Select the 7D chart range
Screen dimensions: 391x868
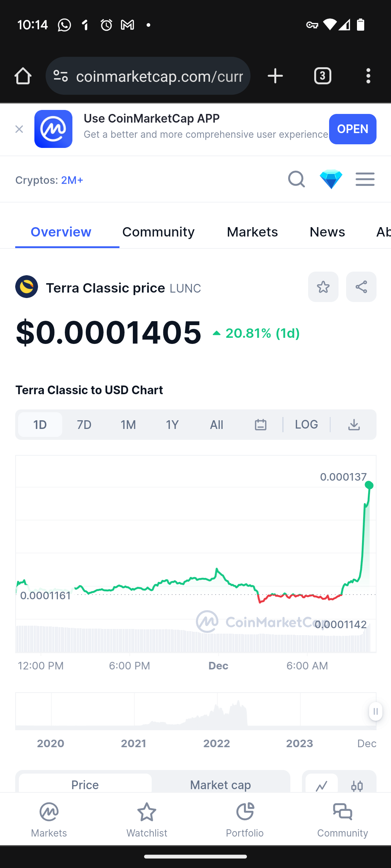[x=84, y=425]
